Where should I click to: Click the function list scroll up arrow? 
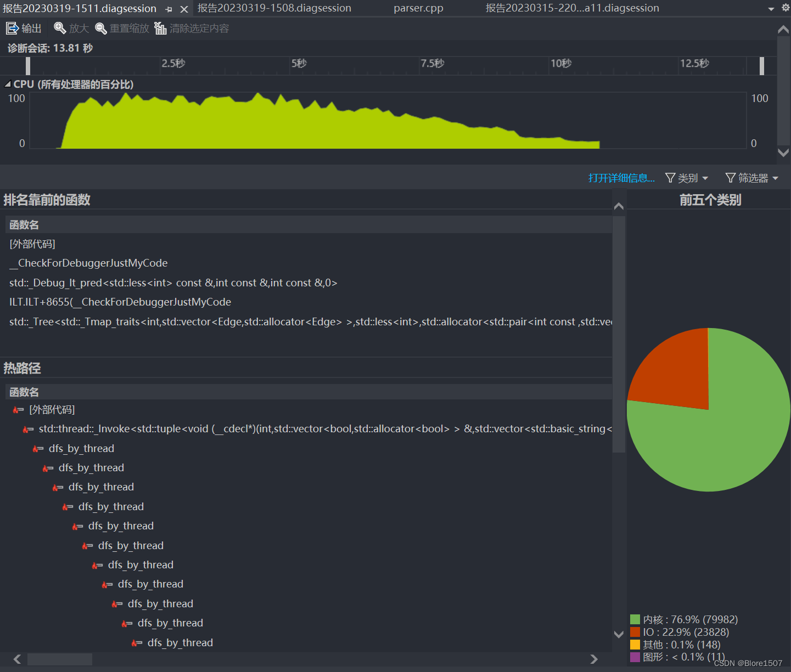619,206
